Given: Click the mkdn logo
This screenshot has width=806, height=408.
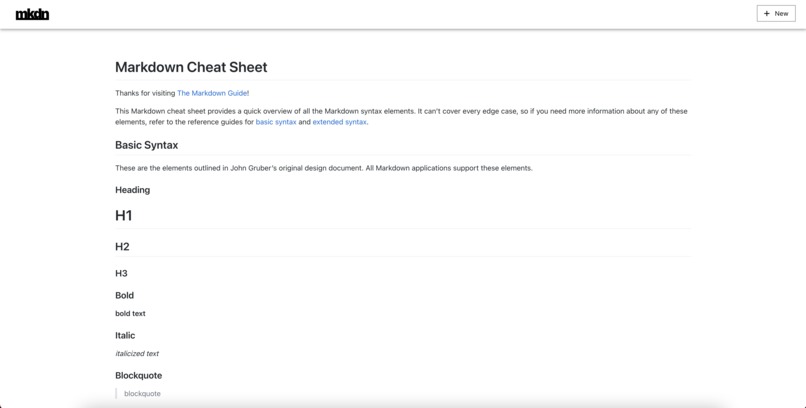Looking at the screenshot, I should pos(32,14).
